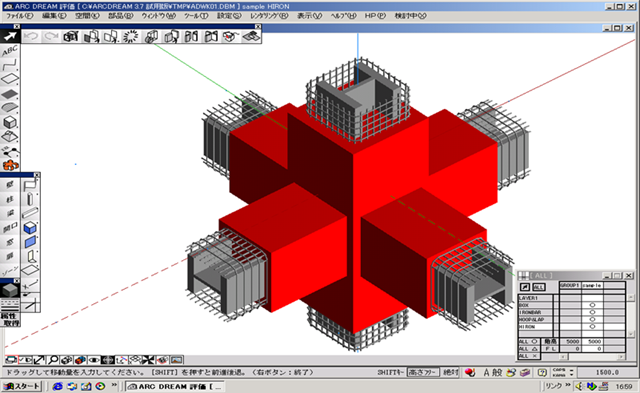Screen dimensions: 640x393
Task: Toggle the IRONBAR layer visibility circle
Action: (592, 312)
